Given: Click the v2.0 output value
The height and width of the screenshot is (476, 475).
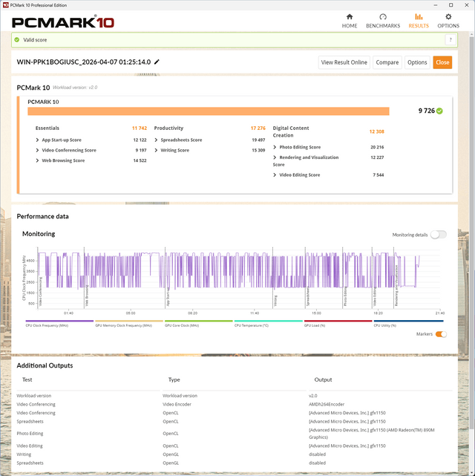Looking at the screenshot, I should 312,396.
